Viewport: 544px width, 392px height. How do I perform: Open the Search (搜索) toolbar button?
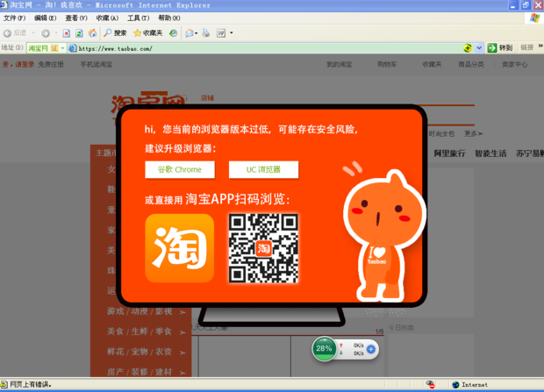115,33
